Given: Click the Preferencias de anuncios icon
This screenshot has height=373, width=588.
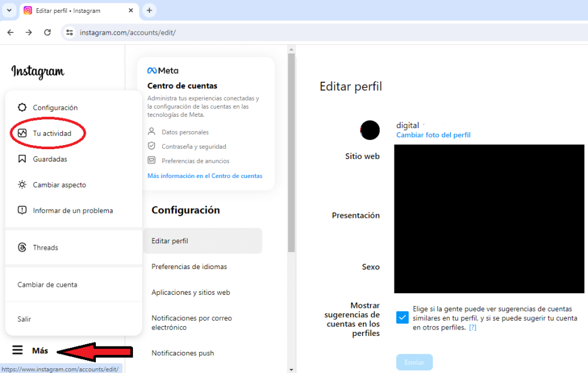Looking at the screenshot, I should pyautogui.click(x=152, y=160).
